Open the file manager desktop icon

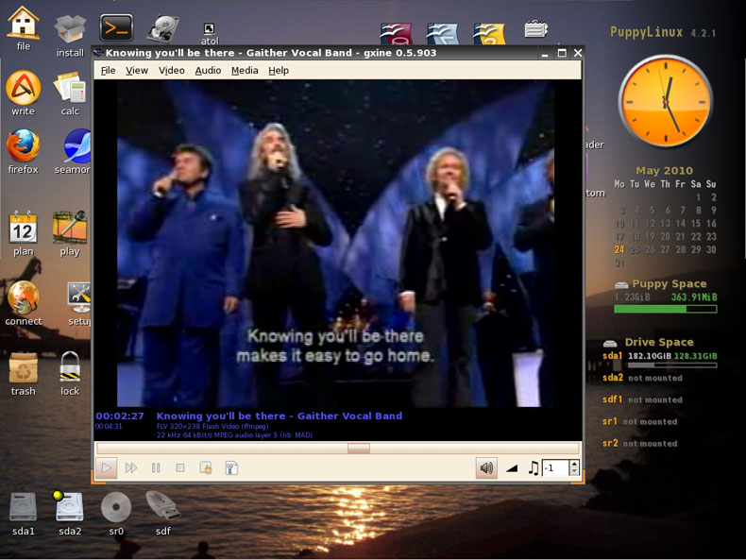[23, 27]
